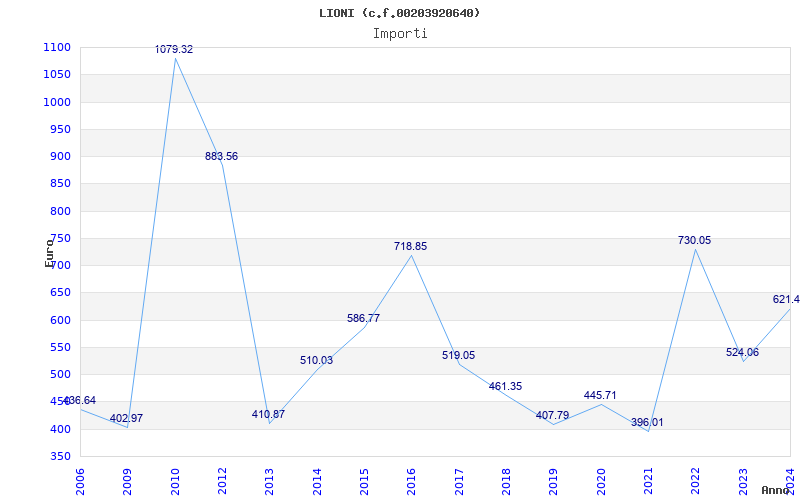Click the 461.35 data label
Viewport: 800px width, 500px height.
506,387
